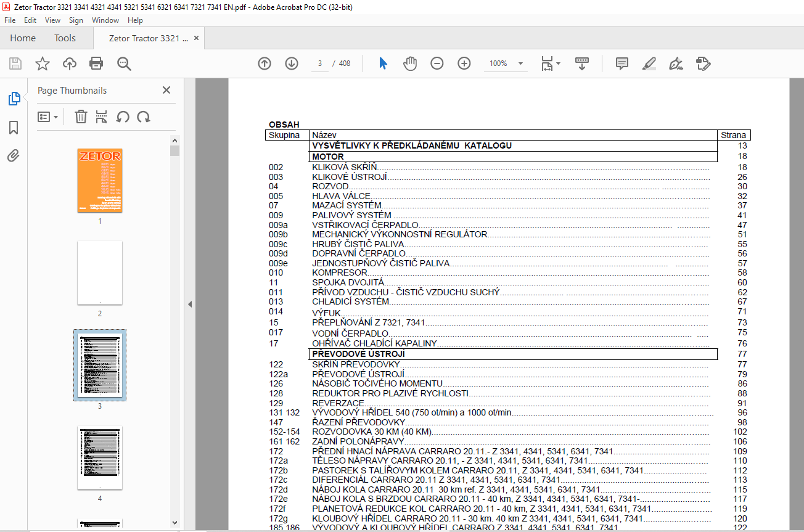
Task: Switch to the Tools tab
Action: (x=65, y=38)
